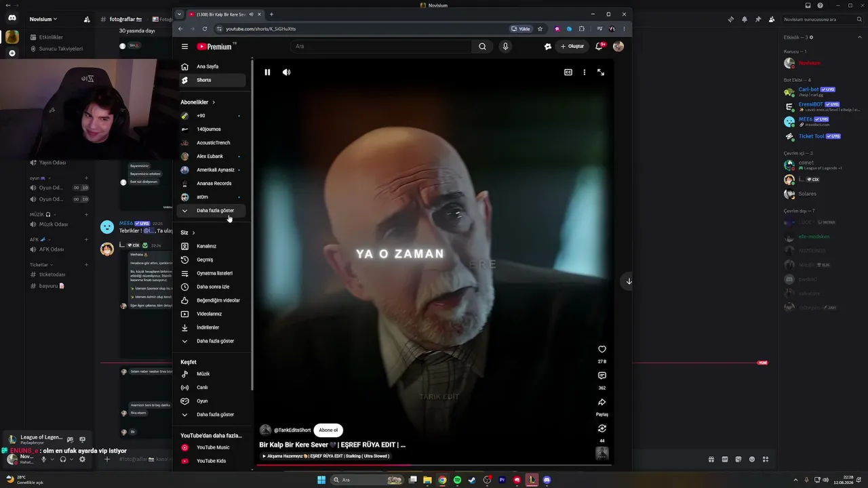Expand Daha fazla göster under İndirilenler
868x488 pixels.
(212, 341)
